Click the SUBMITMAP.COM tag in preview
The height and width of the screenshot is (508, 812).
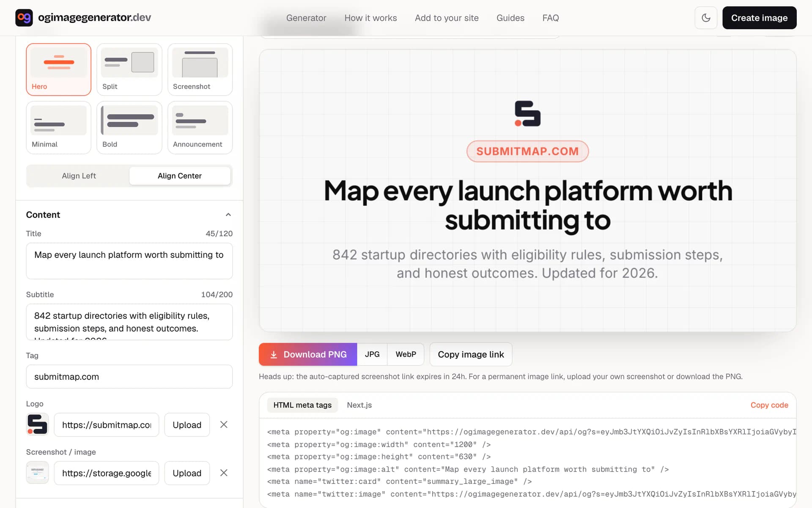pyautogui.click(x=527, y=151)
